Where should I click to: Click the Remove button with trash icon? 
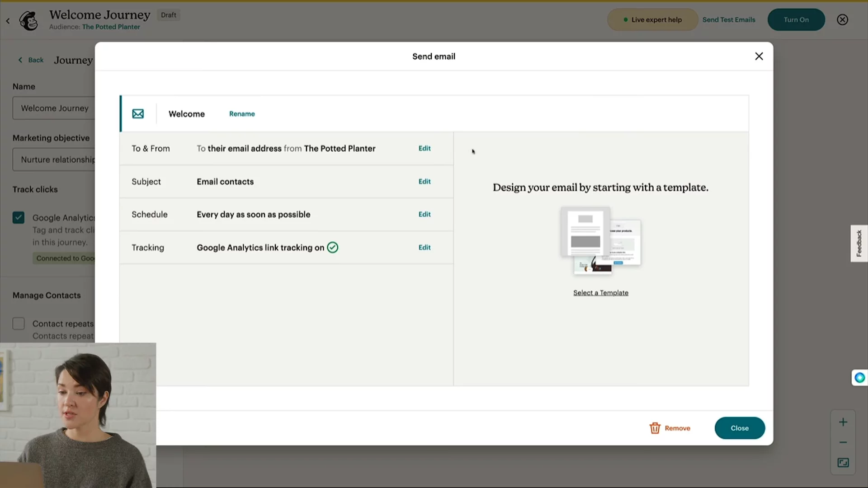point(670,428)
